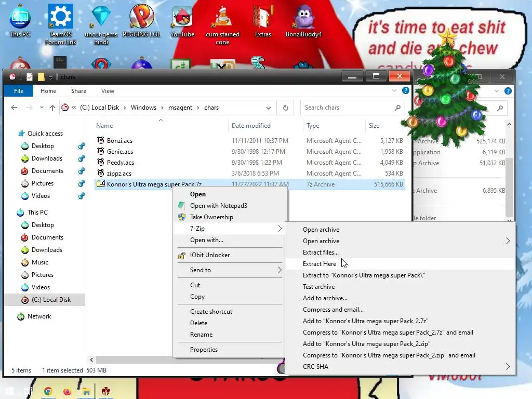This screenshot has width=532, height=399.
Task: Select the zippz.acs file icon
Action: pos(100,173)
